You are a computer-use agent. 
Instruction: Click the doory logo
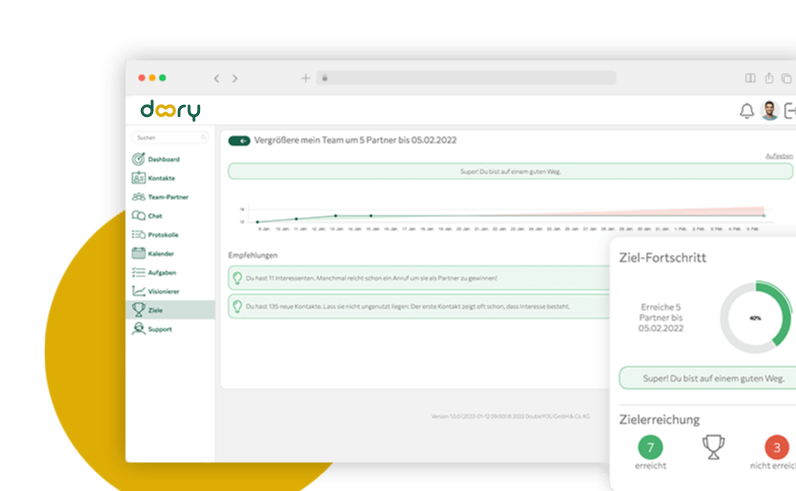pyautogui.click(x=169, y=110)
